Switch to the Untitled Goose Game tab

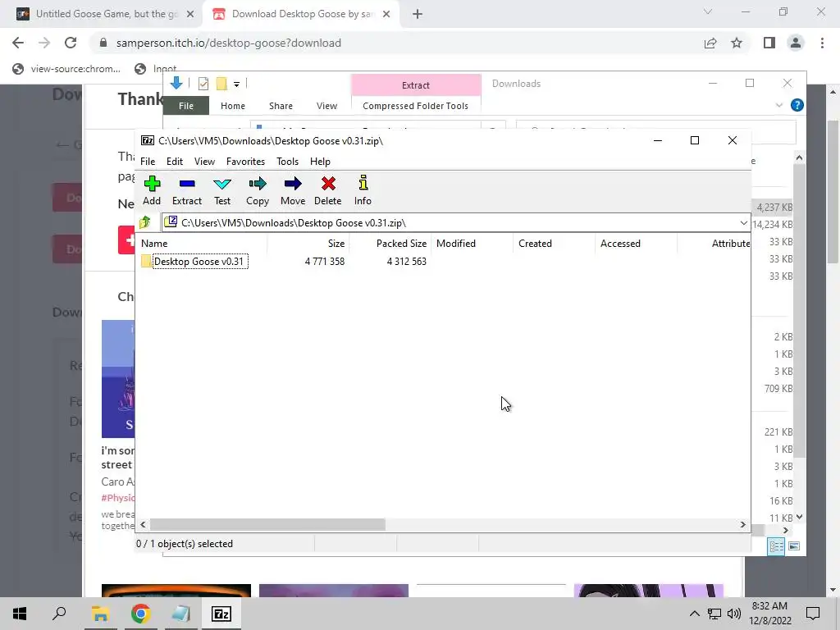click(105, 14)
